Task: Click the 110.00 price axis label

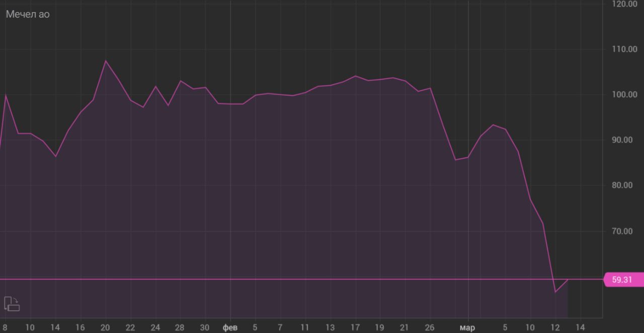Action: 625,49
